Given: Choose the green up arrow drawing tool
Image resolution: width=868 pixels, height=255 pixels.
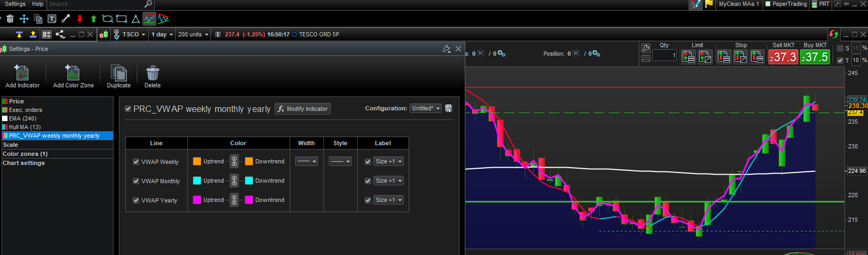Looking at the screenshot, I should (94, 19).
